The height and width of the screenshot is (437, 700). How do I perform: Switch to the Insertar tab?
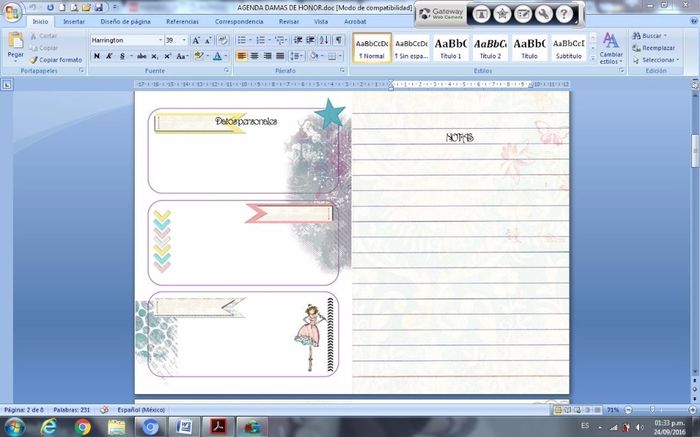(x=74, y=21)
